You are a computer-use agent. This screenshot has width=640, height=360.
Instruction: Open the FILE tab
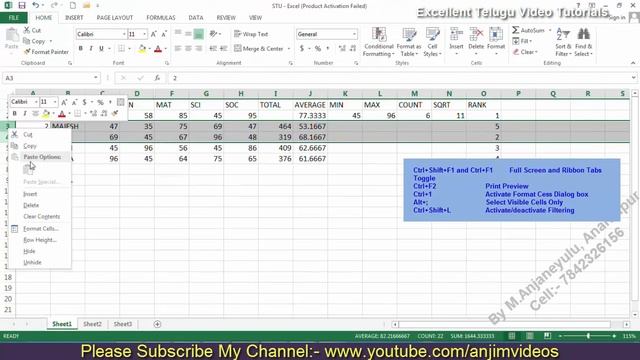point(13,18)
